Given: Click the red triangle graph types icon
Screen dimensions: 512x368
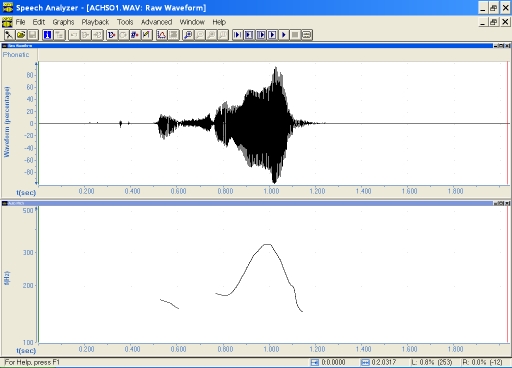Looking at the screenshot, I should [x=162, y=35].
